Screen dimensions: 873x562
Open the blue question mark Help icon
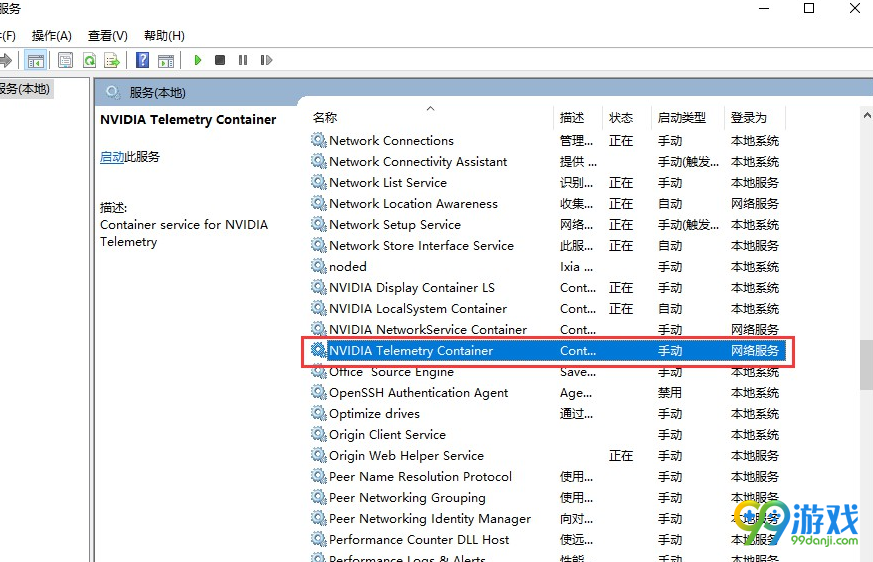coord(143,60)
